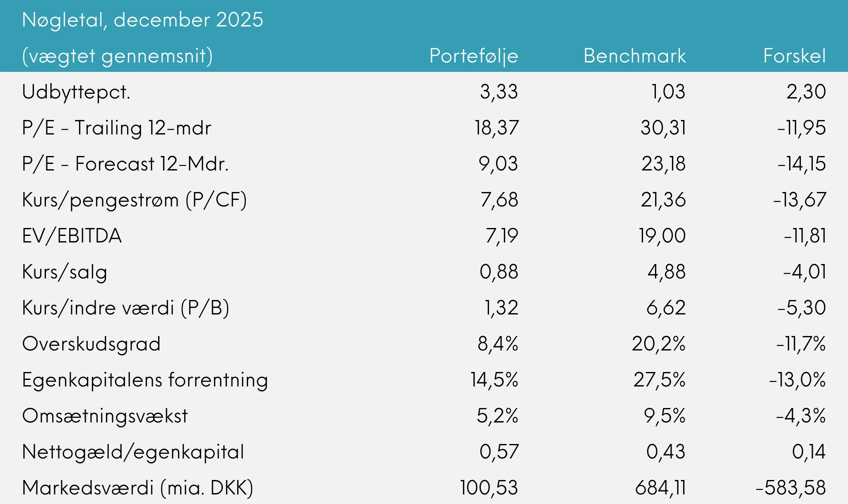Click the Nettogæld/egenkapital row label
848x504 pixels.
click(133, 452)
